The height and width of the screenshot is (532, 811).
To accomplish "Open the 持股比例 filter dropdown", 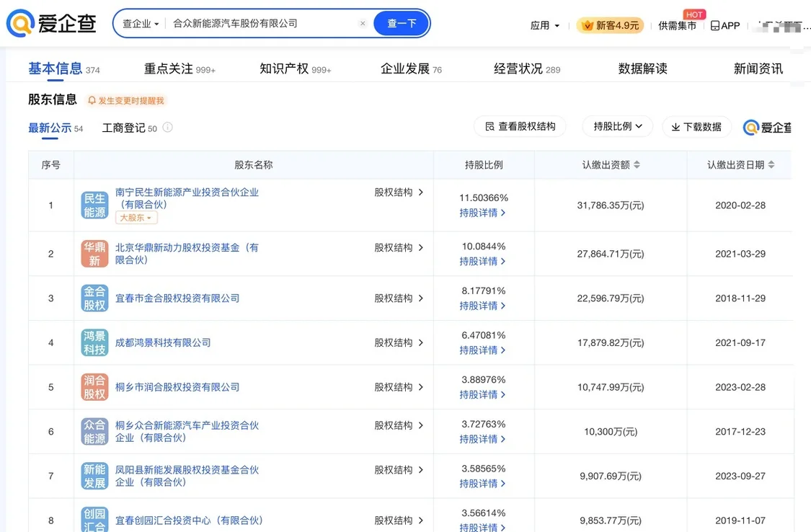I will click(616, 127).
